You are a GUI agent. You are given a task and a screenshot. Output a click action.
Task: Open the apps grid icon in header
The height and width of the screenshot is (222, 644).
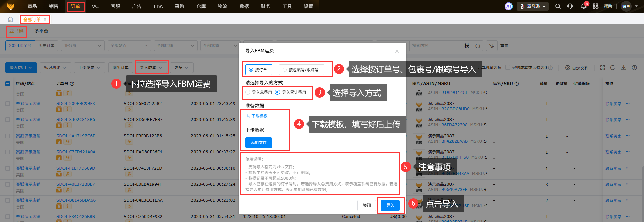595,6
